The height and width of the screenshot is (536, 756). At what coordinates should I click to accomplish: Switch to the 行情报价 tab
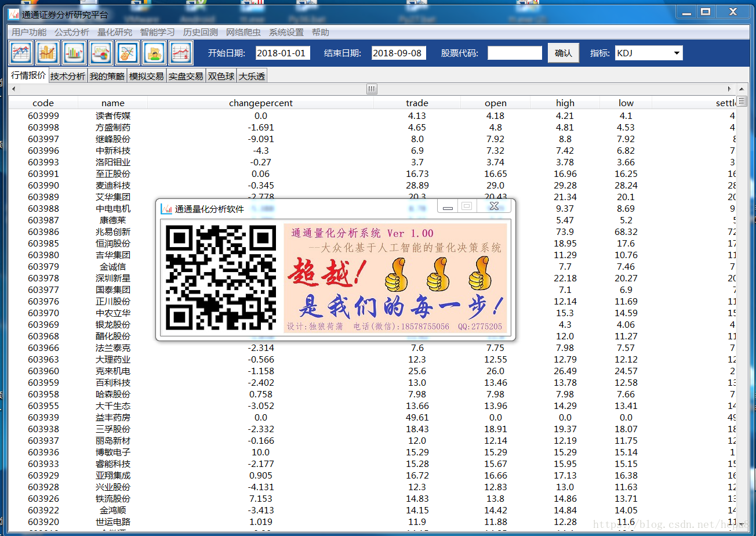tap(28, 75)
